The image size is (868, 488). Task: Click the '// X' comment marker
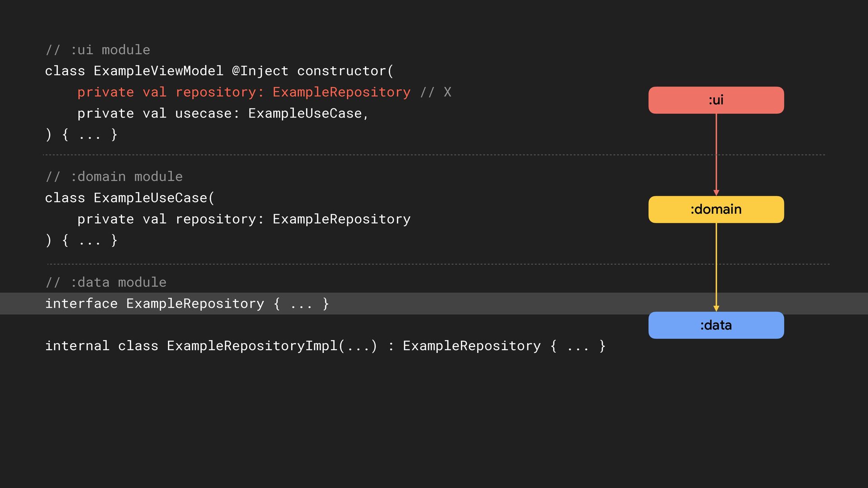tap(435, 92)
